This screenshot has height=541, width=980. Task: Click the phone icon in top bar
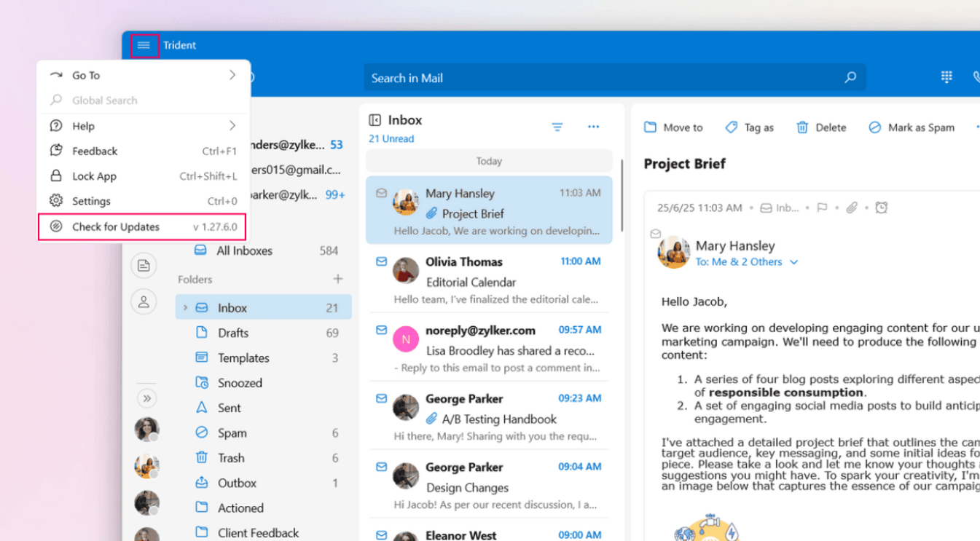point(976,77)
